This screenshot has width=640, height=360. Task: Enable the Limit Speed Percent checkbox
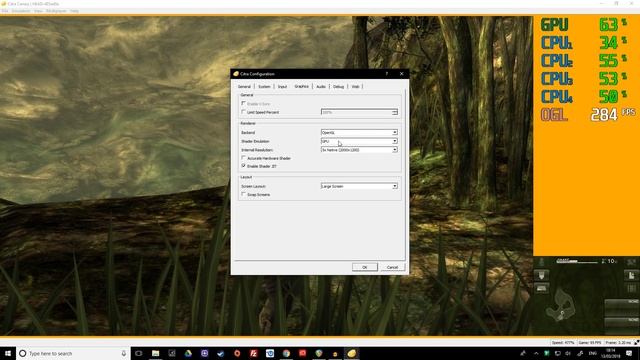244,112
